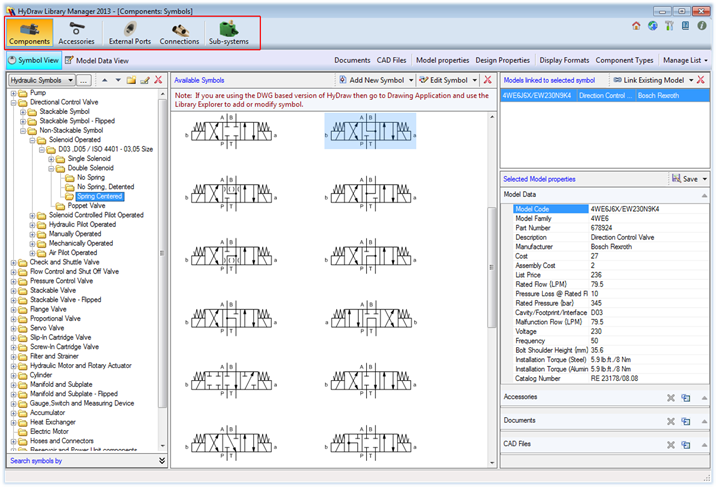Switch to Symbol View
The height and width of the screenshot is (487, 716).
tap(34, 60)
